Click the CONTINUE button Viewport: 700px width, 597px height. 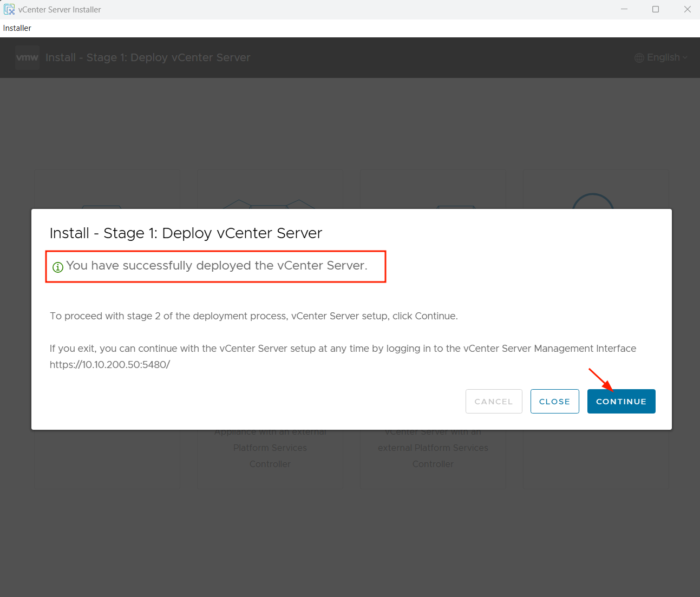coord(621,401)
